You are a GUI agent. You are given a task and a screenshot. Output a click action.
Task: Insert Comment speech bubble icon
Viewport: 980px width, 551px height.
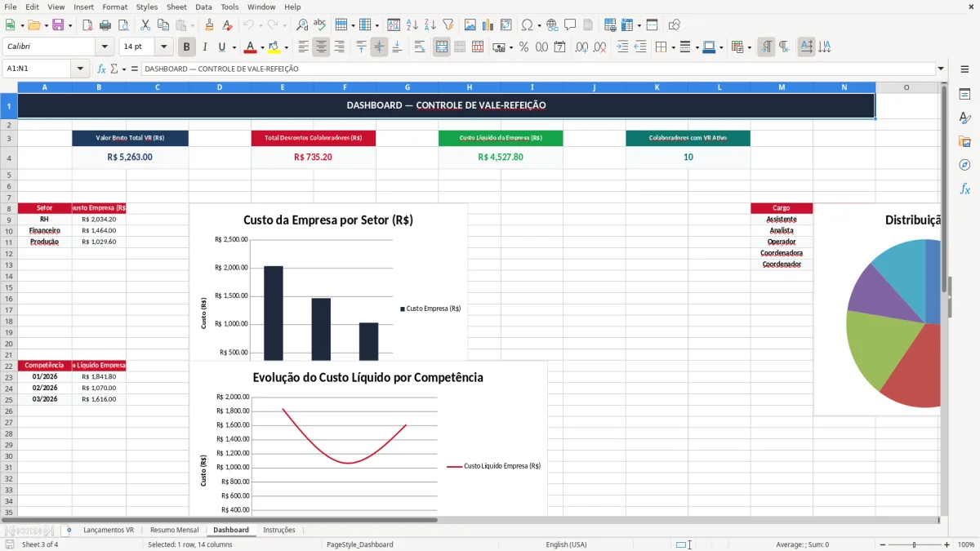pos(570,25)
